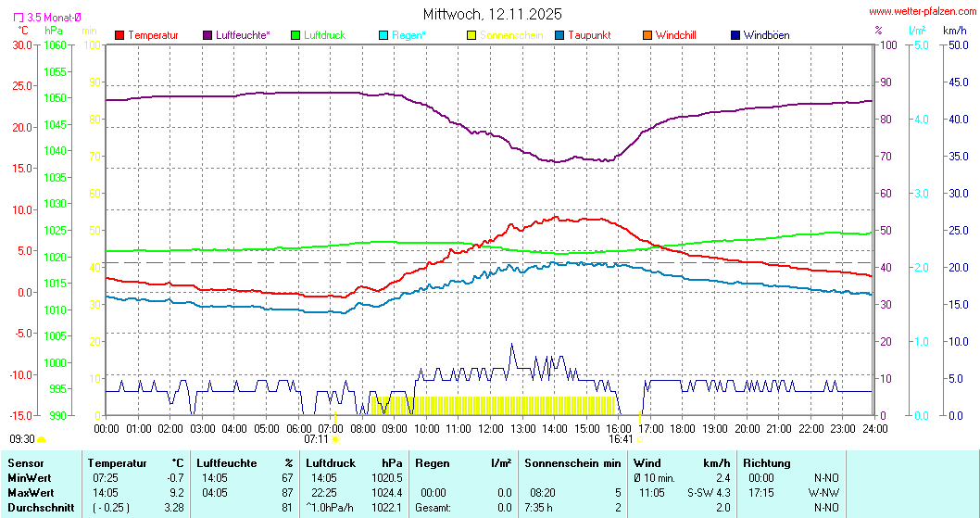Select the Richtung column header in table

pyautogui.click(x=767, y=463)
